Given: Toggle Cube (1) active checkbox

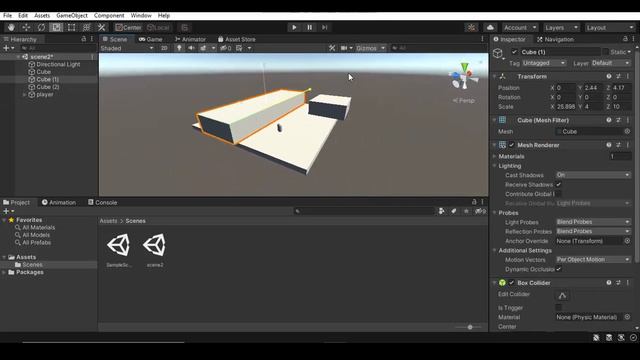Looking at the screenshot, I should tap(514, 52).
